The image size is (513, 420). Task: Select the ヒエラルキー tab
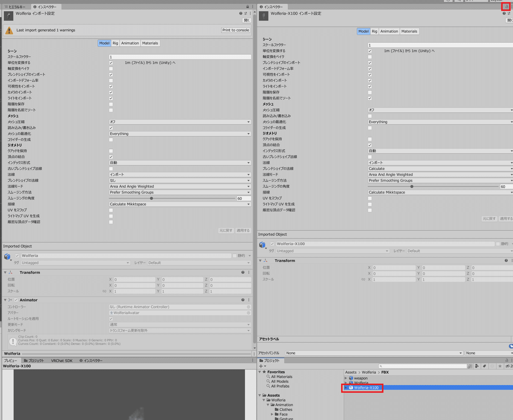[15, 7]
